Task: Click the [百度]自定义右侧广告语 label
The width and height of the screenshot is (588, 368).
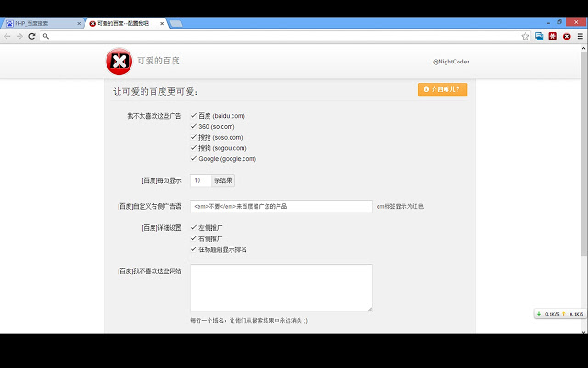Action: click(150, 206)
